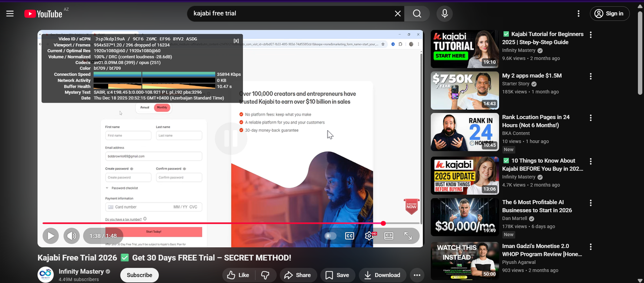Start voice search with microphone icon
Image resolution: width=644 pixels, height=283 pixels.
click(x=445, y=14)
